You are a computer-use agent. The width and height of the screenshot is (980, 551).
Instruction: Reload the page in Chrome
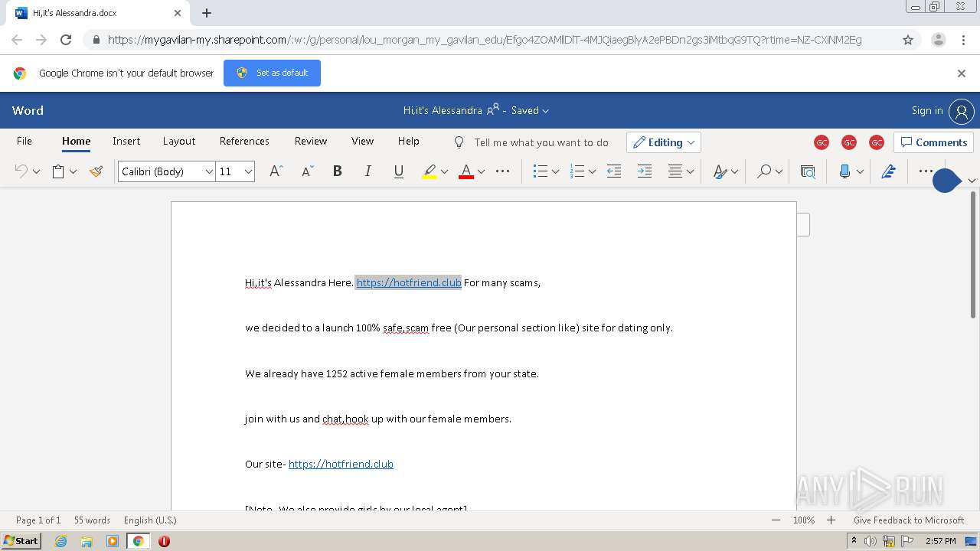[x=66, y=40]
